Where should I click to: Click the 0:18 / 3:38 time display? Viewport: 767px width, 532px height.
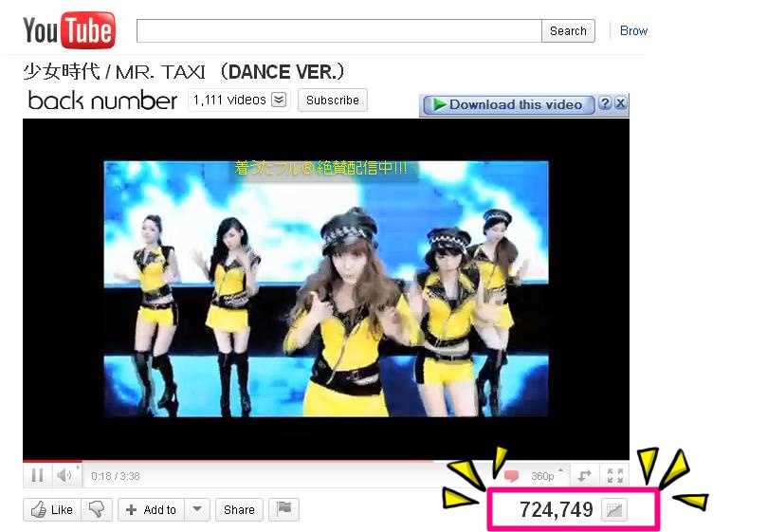[x=116, y=476]
